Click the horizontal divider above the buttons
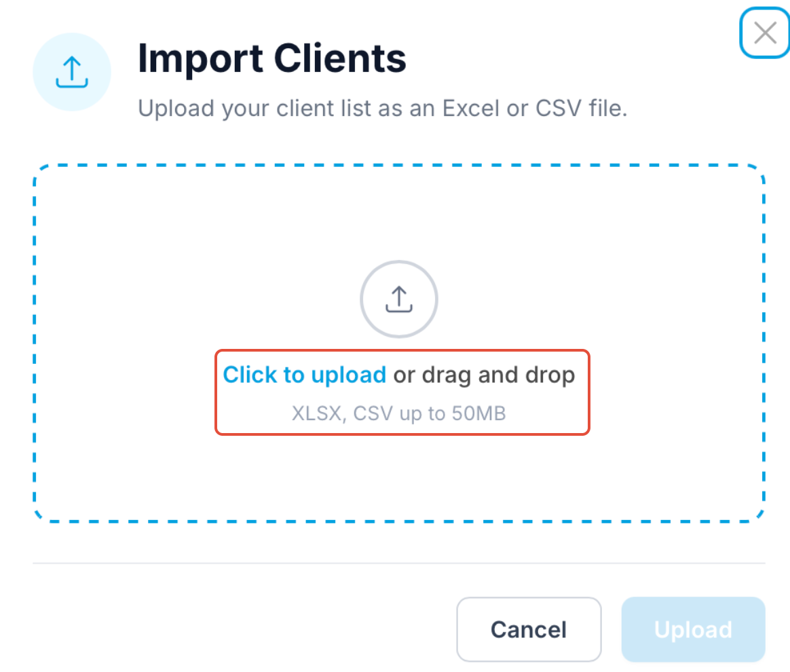Image resolution: width=790 pixels, height=672 pixels. [x=399, y=563]
